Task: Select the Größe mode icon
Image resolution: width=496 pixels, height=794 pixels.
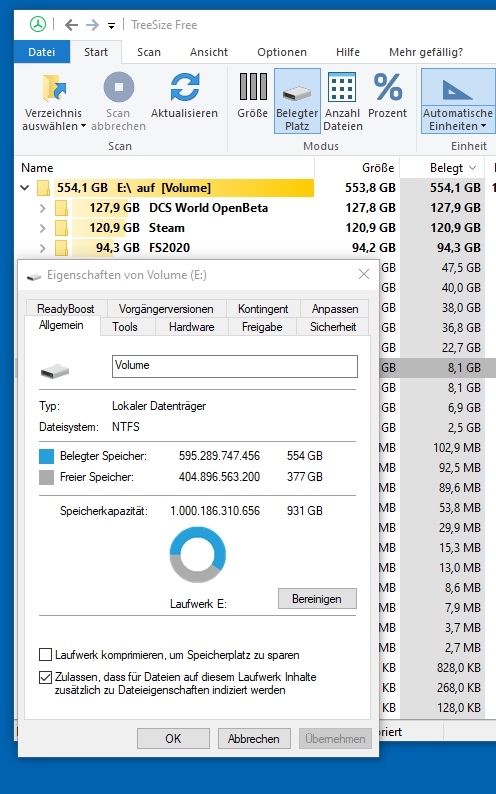Action: (253, 87)
